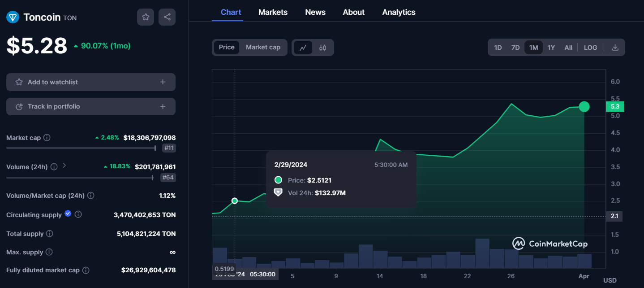Expand Volume (24h) details chevron

(x=64, y=166)
